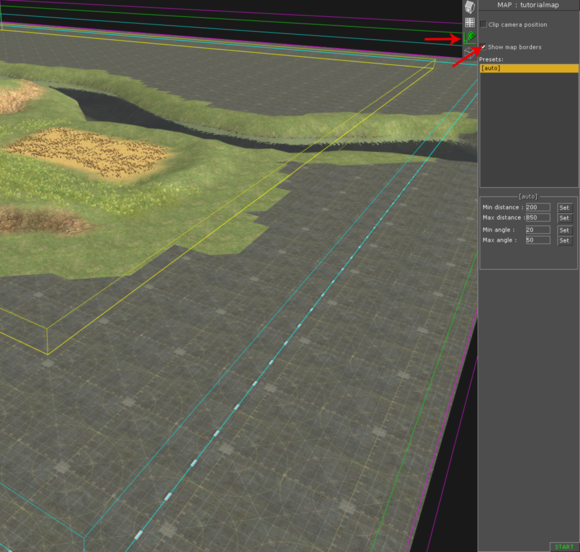Uncheck Show map borders checkbox
This screenshot has height=552, width=580.
[x=483, y=47]
